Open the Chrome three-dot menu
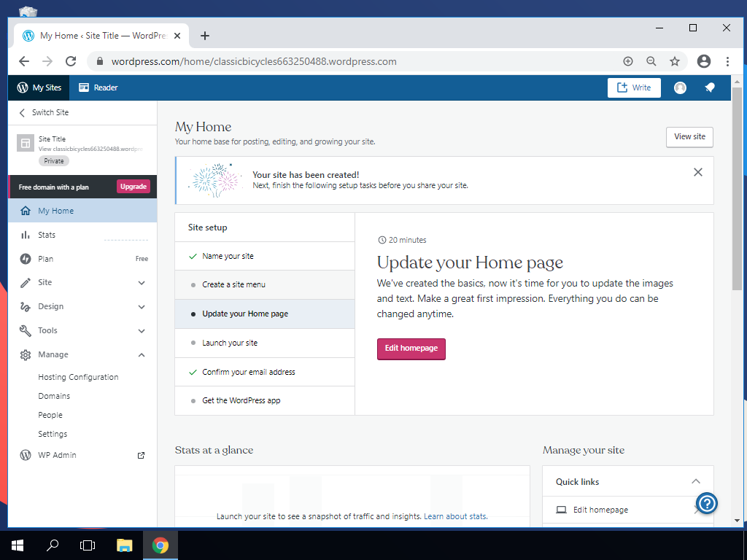The width and height of the screenshot is (747, 560). (727, 61)
